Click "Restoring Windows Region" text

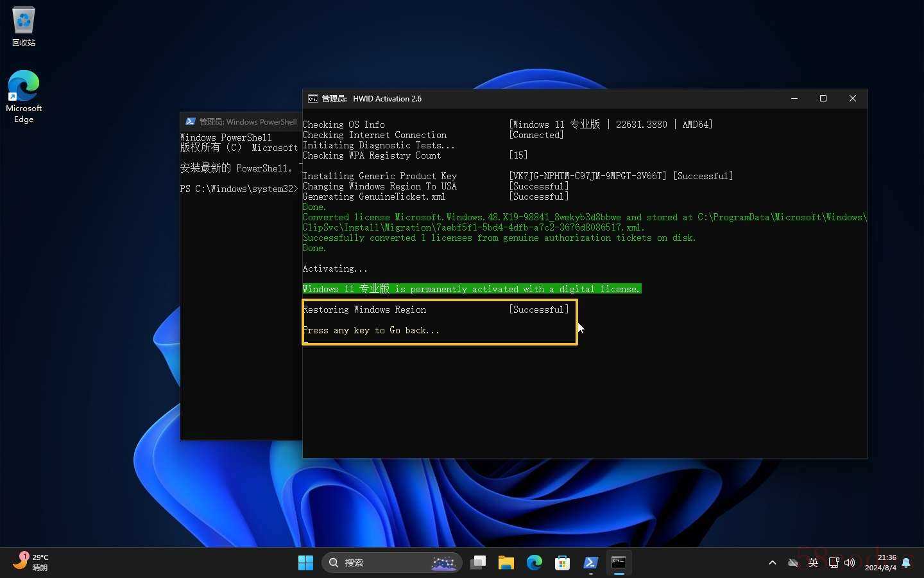coord(364,310)
